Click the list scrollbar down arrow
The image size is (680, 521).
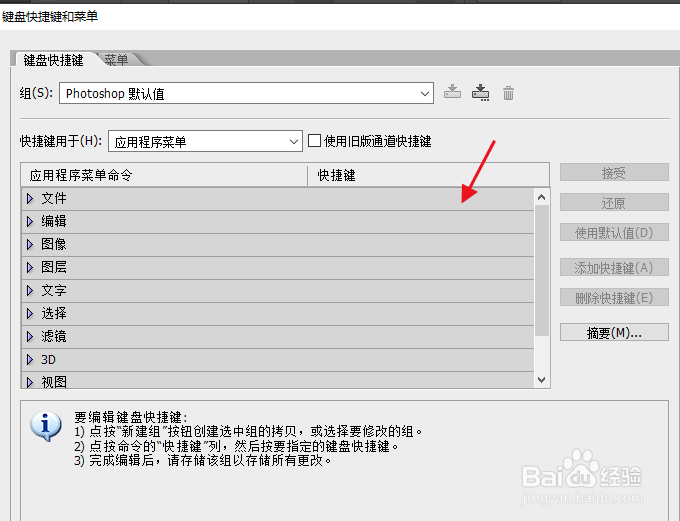point(541,380)
